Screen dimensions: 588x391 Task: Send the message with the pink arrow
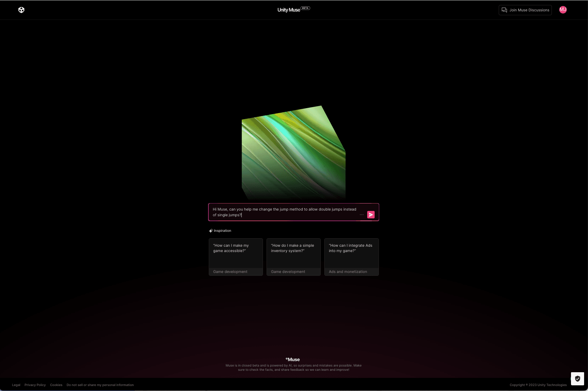coord(371,215)
